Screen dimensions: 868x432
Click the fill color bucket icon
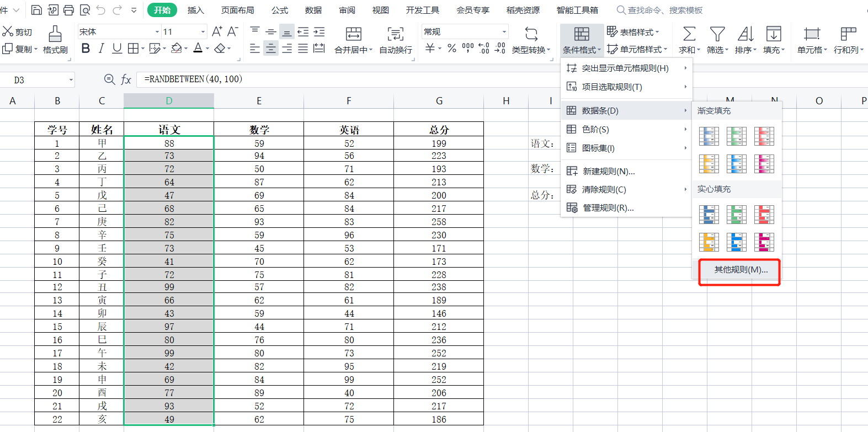tap(177, 49)
